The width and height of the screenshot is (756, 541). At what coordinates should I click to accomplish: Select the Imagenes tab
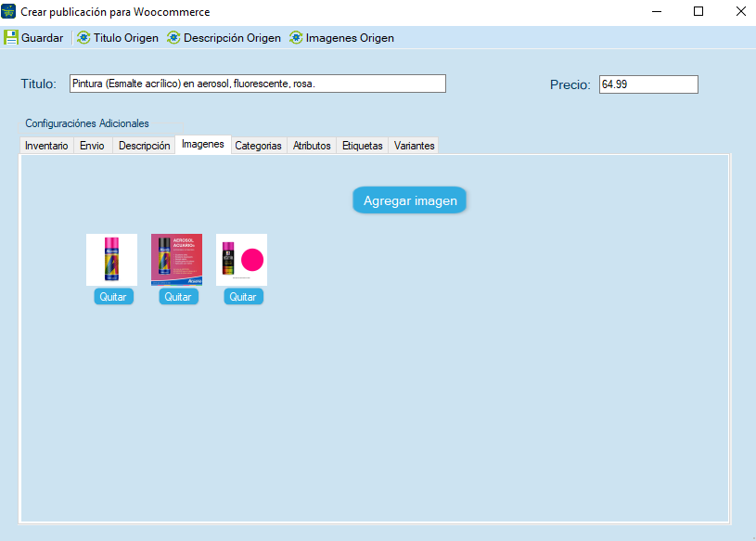[x=203, y=144]
